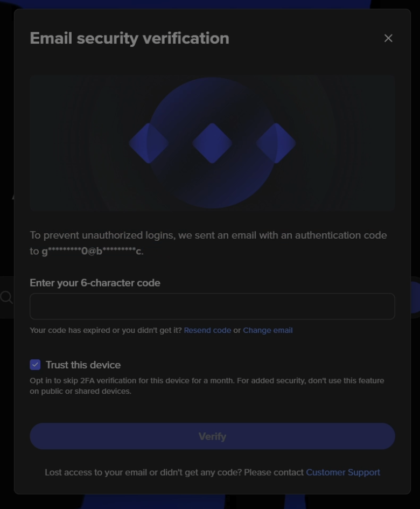Resend the authentication code
Image resolution: width=420 pixels, height=509 pixels.
coord(207,330)
